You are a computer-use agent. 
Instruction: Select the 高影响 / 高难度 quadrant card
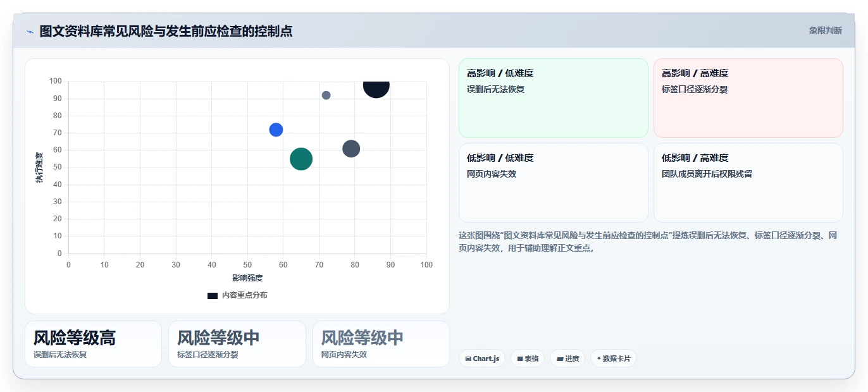748,98
